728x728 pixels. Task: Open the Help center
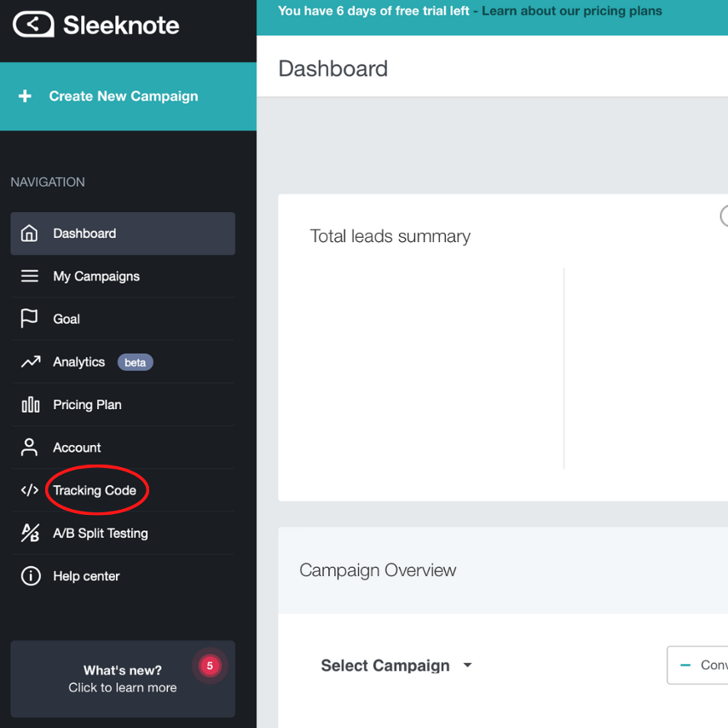[x=123, y=575]
